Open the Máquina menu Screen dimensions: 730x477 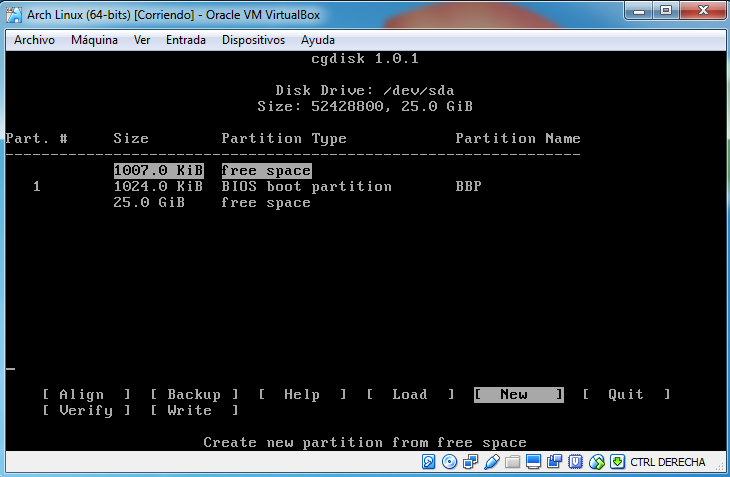coord(94,40)
